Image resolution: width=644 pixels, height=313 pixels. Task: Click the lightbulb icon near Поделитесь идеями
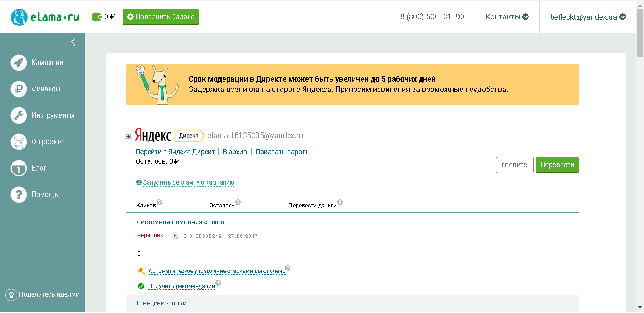click(11, 295)
